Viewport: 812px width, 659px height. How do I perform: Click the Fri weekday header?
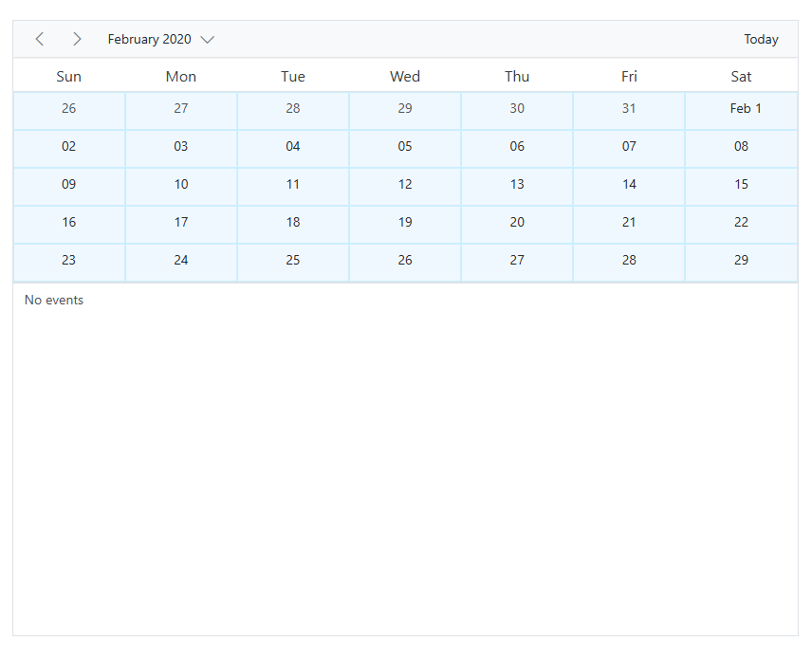629,77
